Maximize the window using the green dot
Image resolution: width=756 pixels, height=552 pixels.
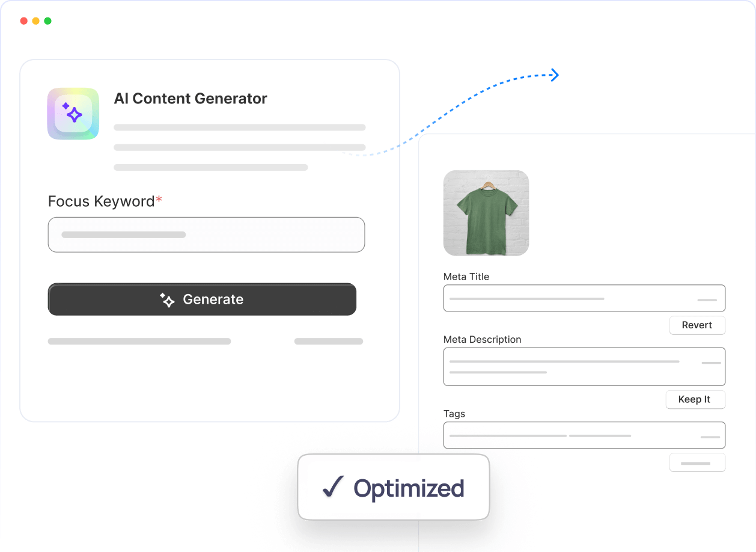[x=48, y=21]
